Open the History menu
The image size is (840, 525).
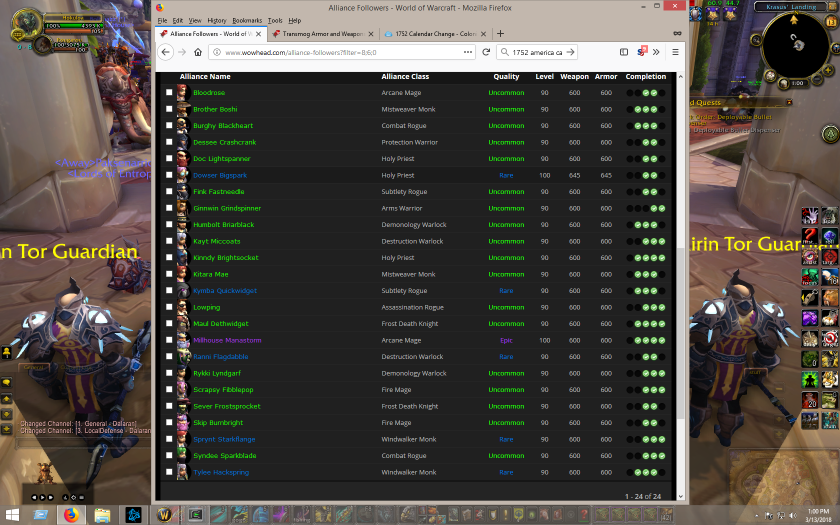(x=216, y=20)
